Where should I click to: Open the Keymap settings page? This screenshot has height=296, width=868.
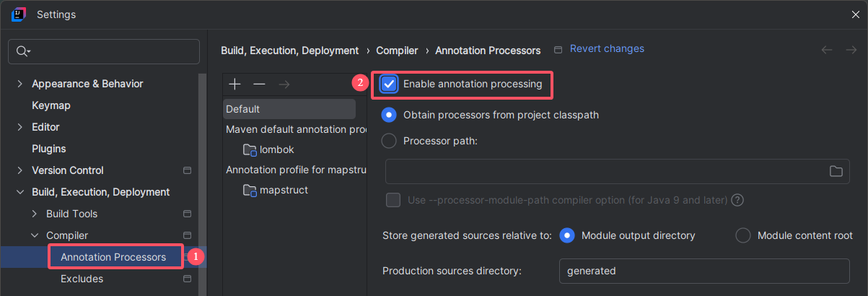tap(51, 105)
